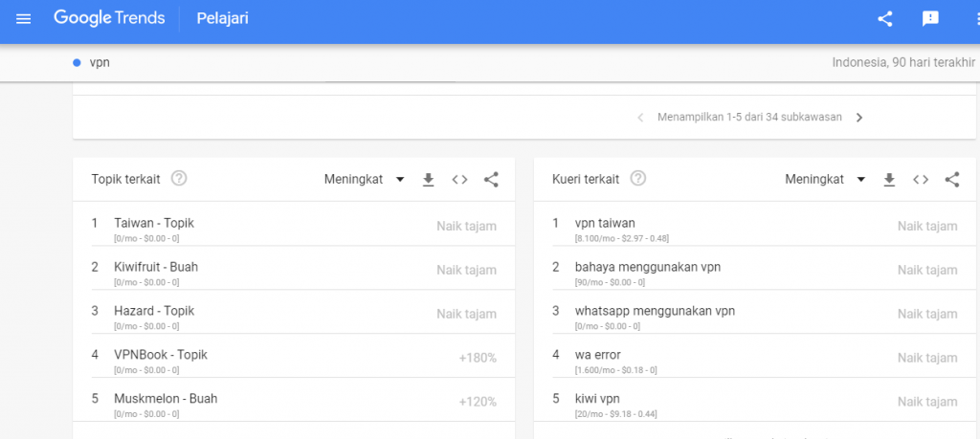This screenshot has height=439, width=980.
Task: Open the Muskmelon - Buah topic
Action: 166,399
